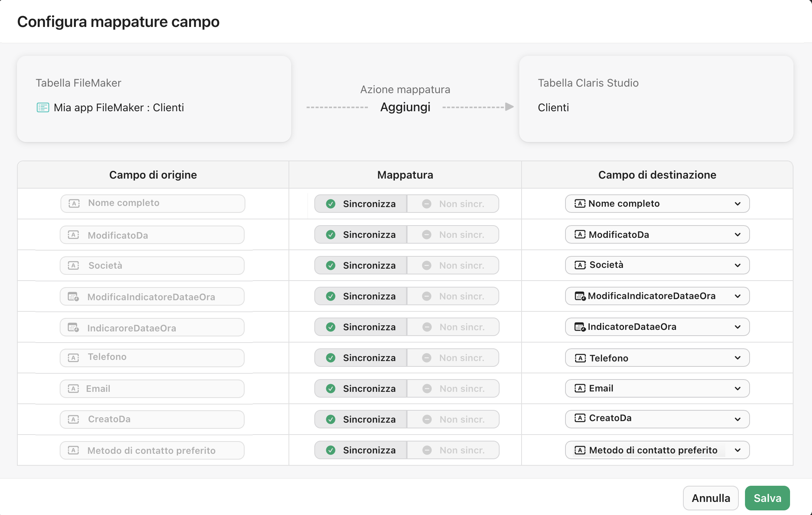
Task: Click the text field icon in Email destination
Action: (x=580, y=388)
